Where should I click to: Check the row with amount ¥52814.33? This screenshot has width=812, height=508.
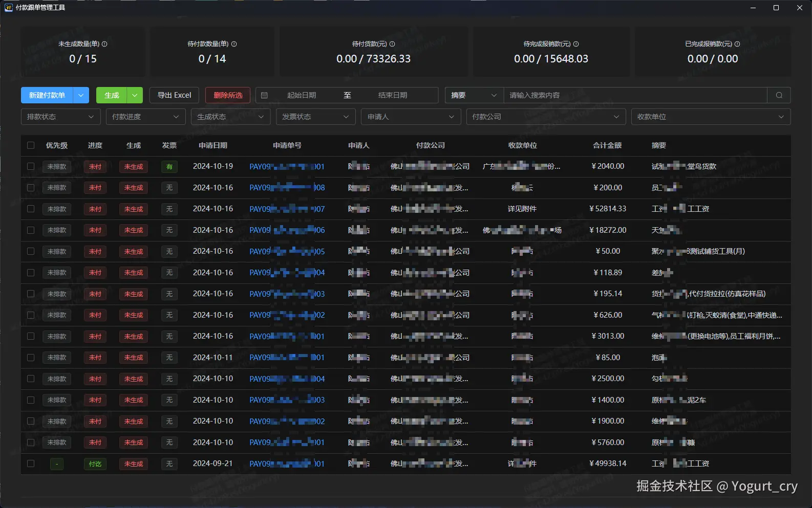31,209
